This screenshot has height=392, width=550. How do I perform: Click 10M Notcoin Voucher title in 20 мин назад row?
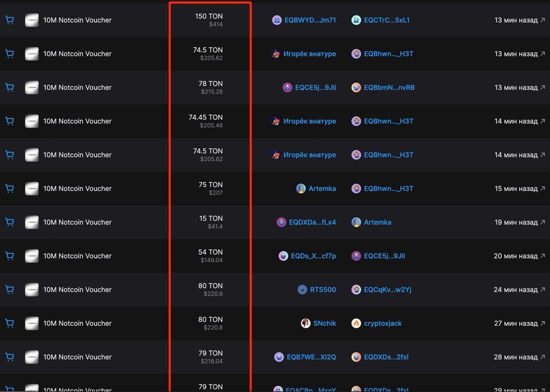[x=77, y=256]
